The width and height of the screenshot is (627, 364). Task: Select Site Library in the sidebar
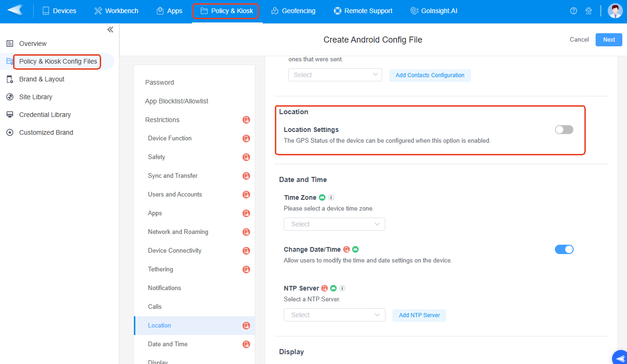click(x=36, y=97)
